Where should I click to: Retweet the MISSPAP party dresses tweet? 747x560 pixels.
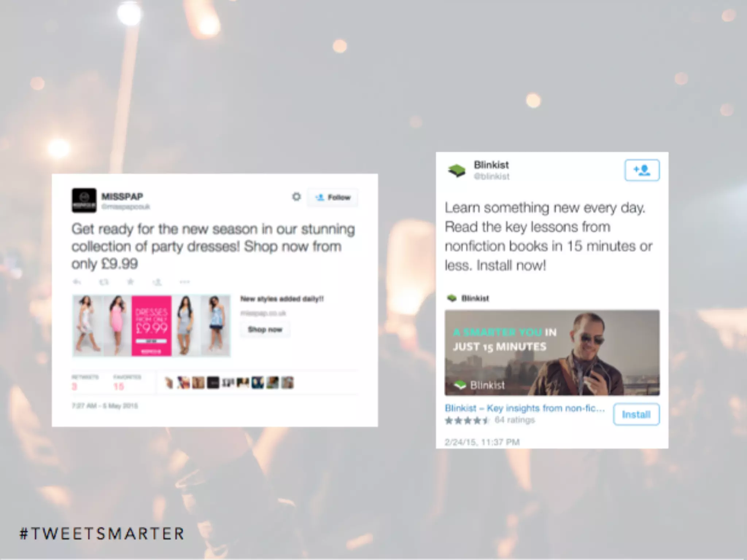point(104,282)
